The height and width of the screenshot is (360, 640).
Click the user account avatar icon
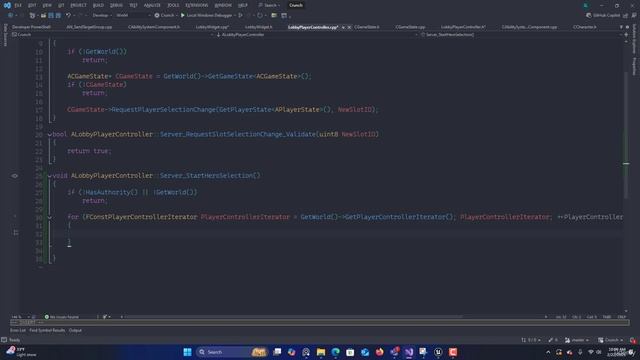point(586,5)
